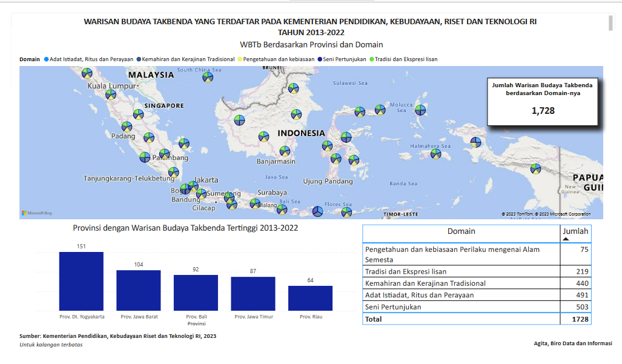This screenshot has height=364, width=622.
Task: Select the pie marker near Kuala Lumpur
Action: click(x=110, y=94)
